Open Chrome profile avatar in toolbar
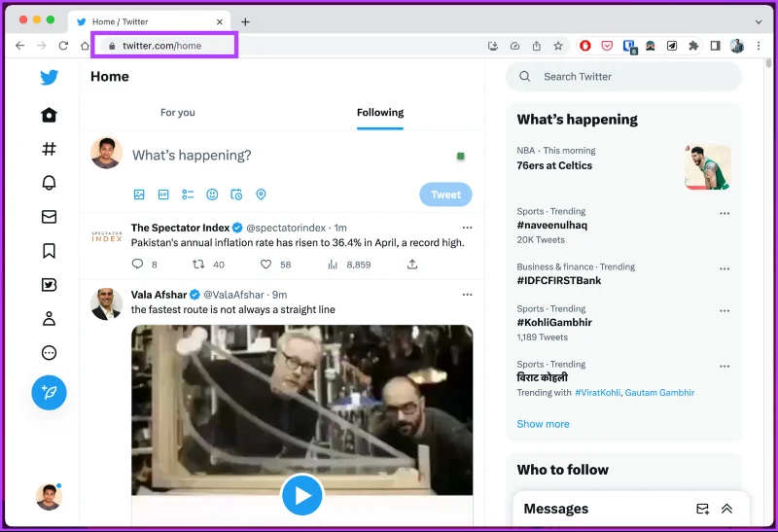 (737, 46)
